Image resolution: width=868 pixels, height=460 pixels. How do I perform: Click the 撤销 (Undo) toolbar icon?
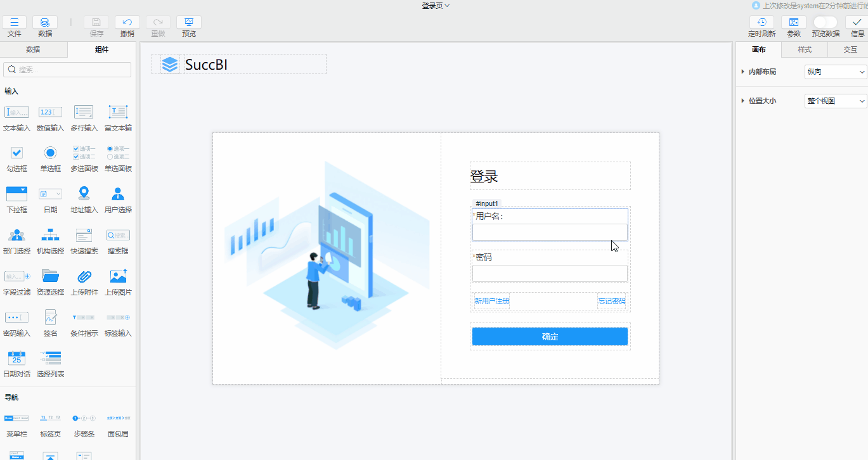126,25
